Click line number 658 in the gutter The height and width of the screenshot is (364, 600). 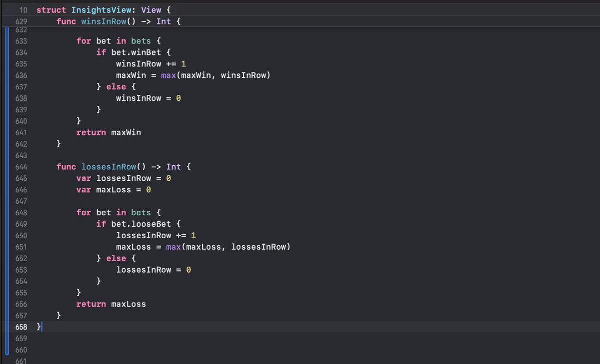20,327
